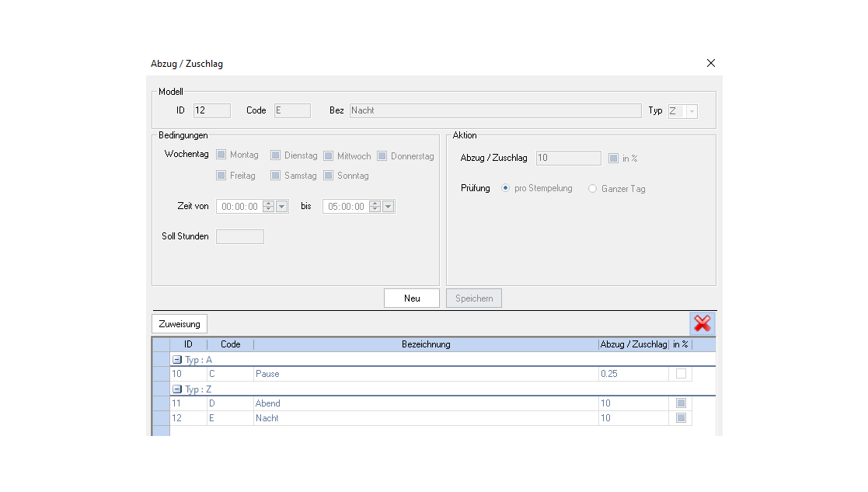Open the Typ dropdown
Screen dimensions: 868x492
[x=691, y=111]
